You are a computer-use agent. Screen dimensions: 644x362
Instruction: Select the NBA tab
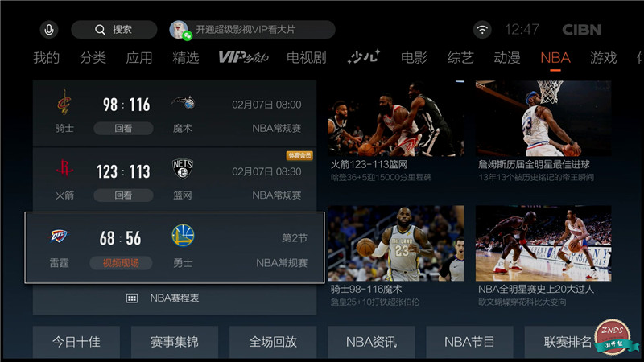tap(555, 57)
